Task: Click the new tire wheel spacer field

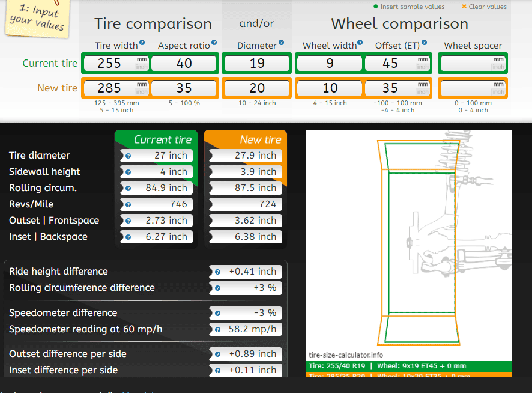Action: (x=473, y=88)
